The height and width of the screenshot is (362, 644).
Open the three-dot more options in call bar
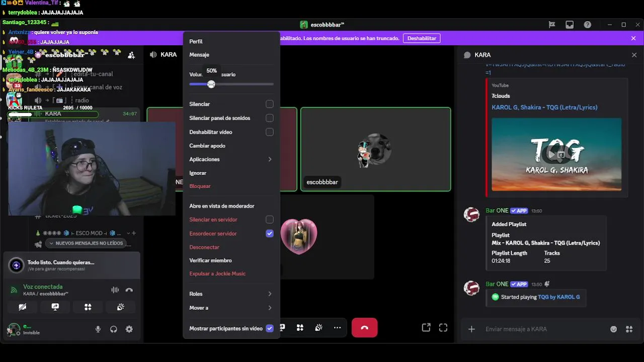pos(337,328)
